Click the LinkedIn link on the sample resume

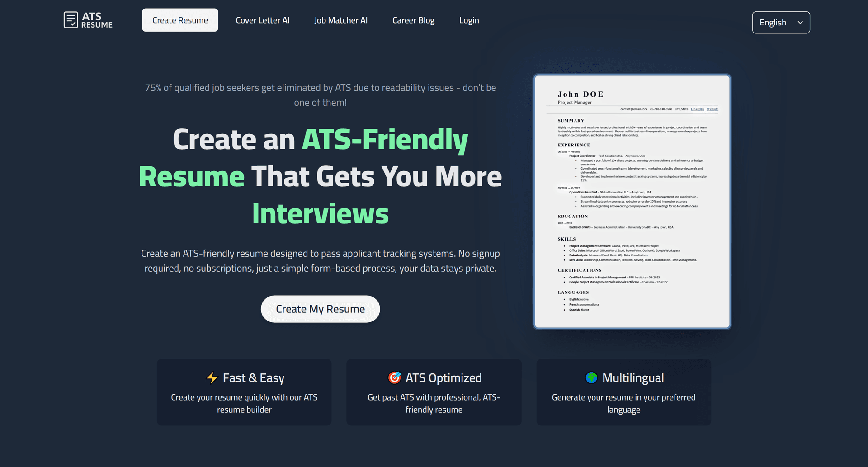(697, 109)
